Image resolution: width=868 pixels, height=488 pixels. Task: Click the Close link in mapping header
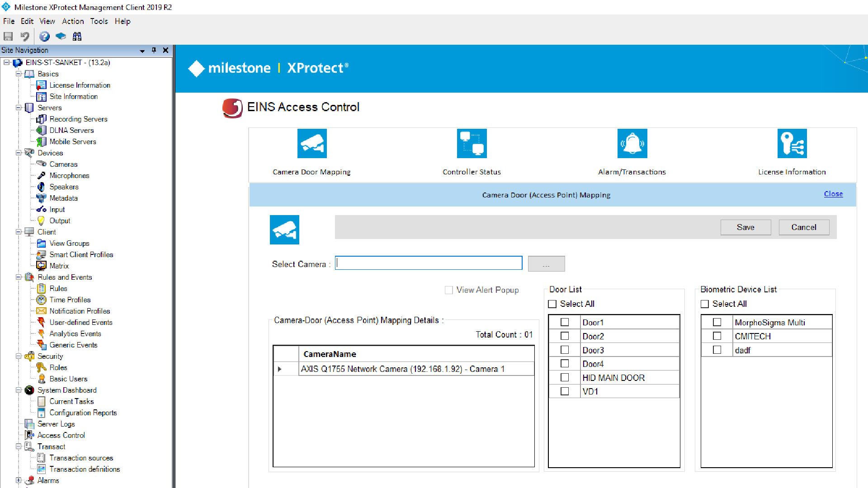pos(833,194)
